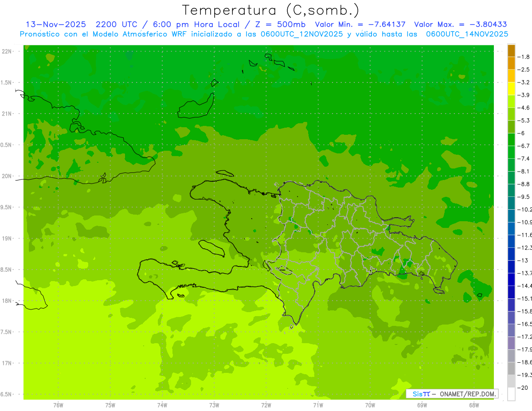532x411 pixels.
Task: Pick the gray swatch between -18.6 and -19.3
Action: point(511,368)
